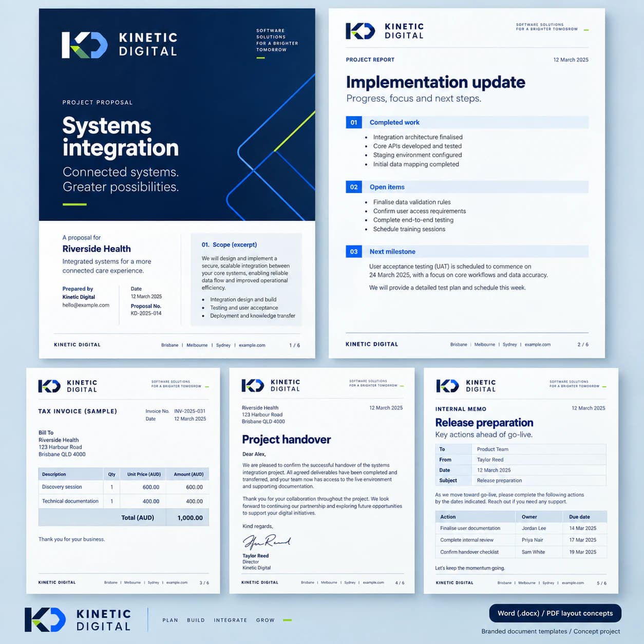Viewport: 644px width, 644px height.
Task: Select the Implementation update heading
Action: (435, 82)
